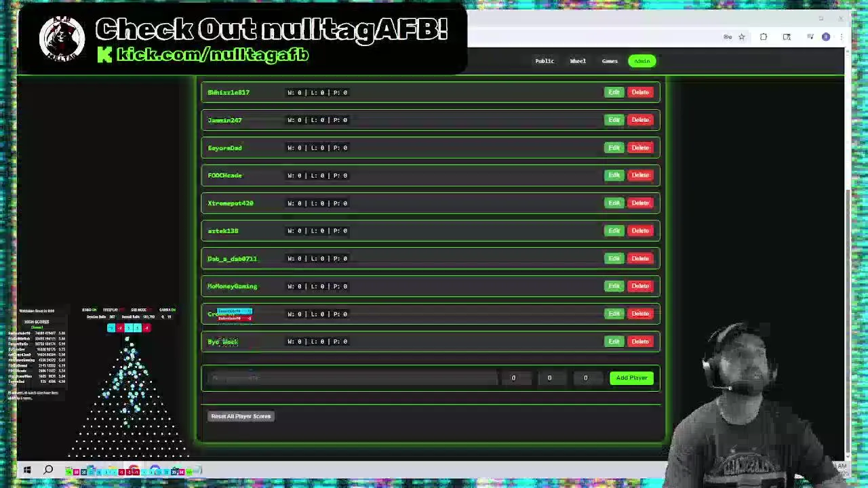Viewport: 868px width, 488px height.
Task: Click W/L/P stats in BWhizzle817 row
Action: (x=317, y=92)
